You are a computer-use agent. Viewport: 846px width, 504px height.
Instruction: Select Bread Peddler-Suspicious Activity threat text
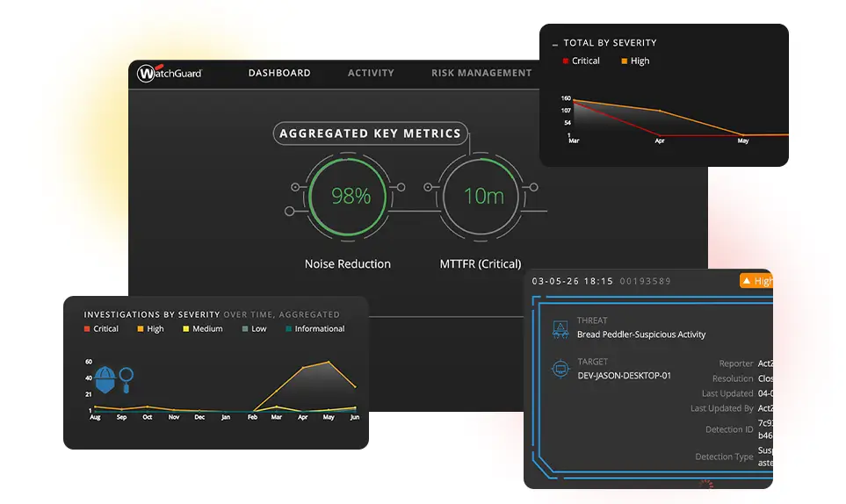(641, 335)
